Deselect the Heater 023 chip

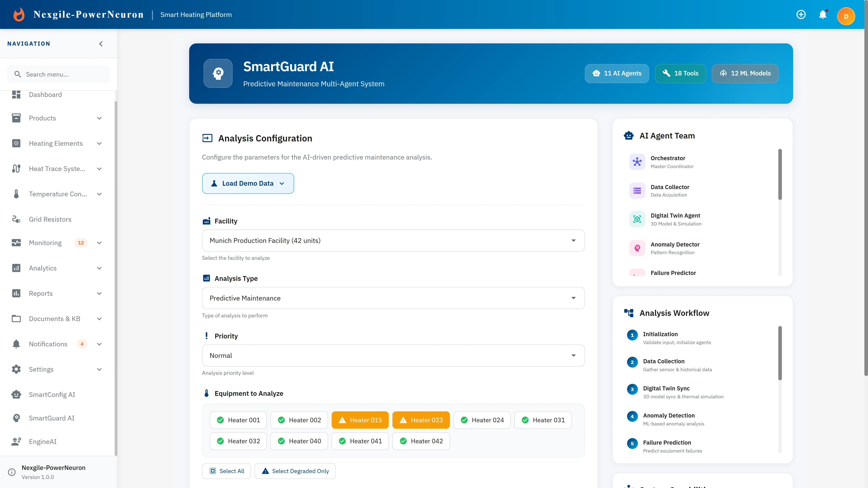(x=421, y=420)
